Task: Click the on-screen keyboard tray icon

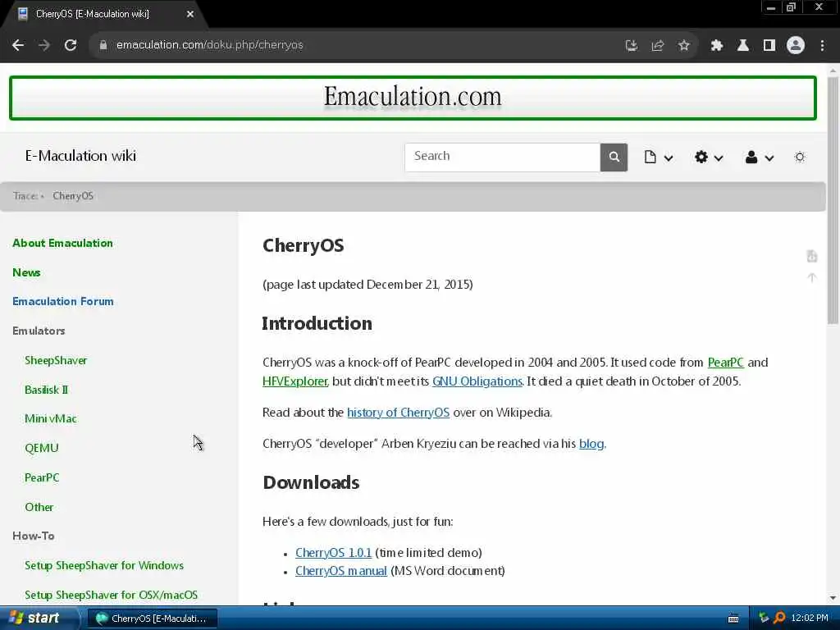Action: tap(733, 619)
